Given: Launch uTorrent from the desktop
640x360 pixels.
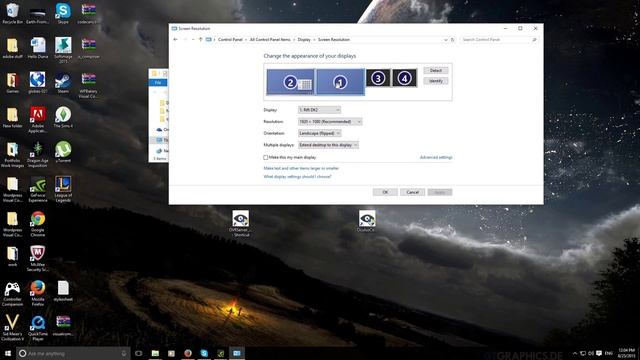Looking at the screenshot, I should (x=63, y=152).
